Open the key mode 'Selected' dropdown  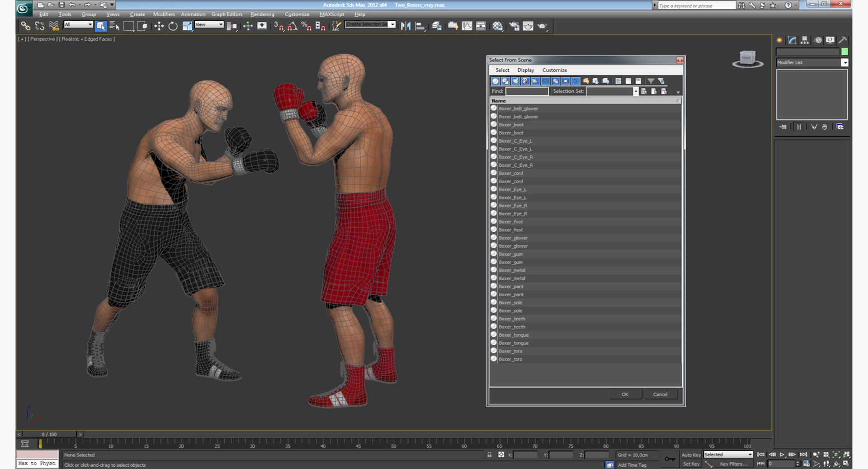(728, 455)
